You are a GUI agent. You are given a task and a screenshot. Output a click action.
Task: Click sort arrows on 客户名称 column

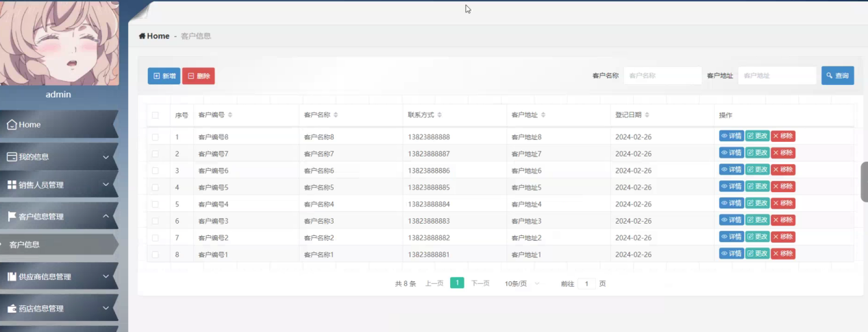[336, 115]
